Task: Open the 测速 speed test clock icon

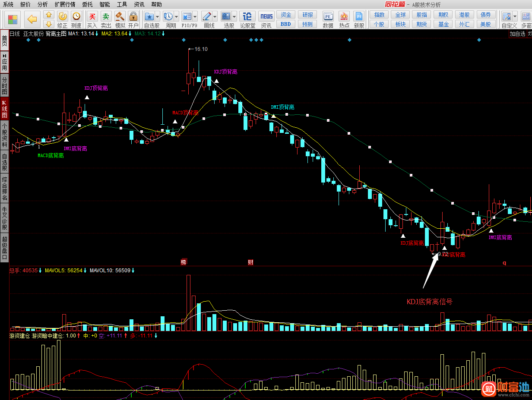Action: (76, 17)
